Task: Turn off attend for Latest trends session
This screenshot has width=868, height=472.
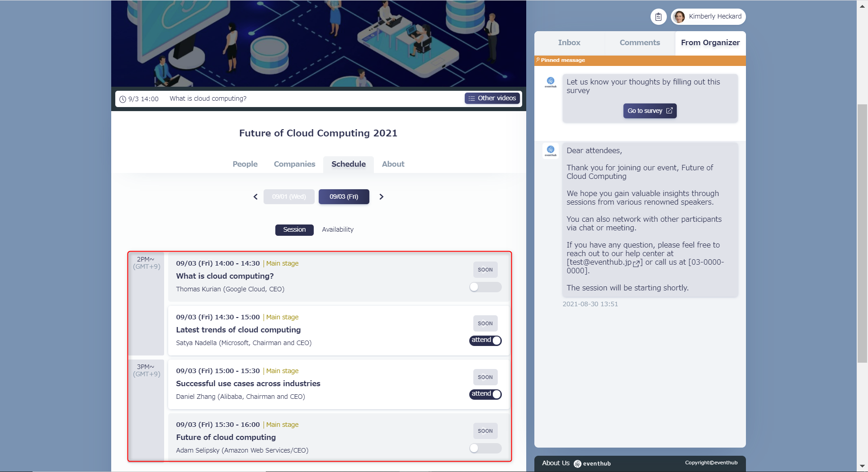Action: coord(485,341)
